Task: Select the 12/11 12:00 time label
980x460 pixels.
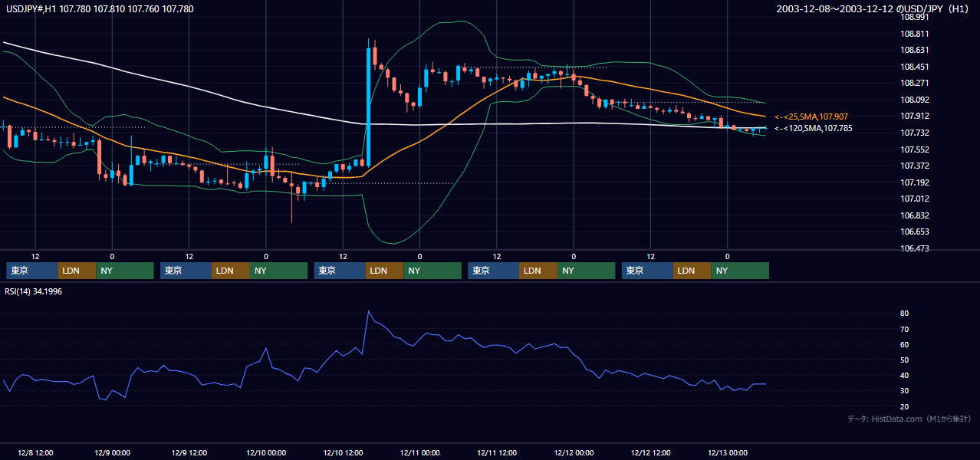Action: point(496,452)
